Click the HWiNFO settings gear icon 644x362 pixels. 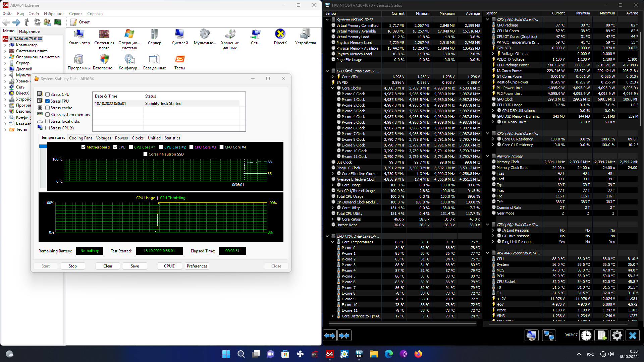[617, 336]
